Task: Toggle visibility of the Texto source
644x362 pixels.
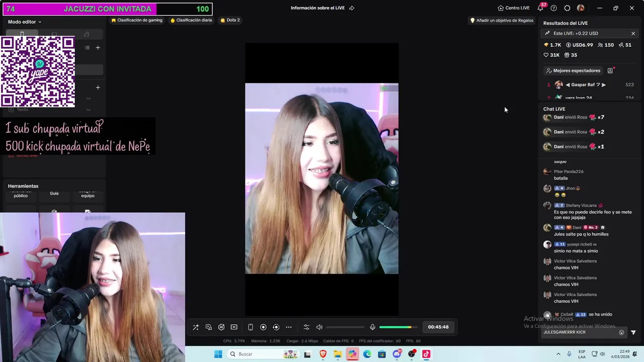Action: [89, 110]
